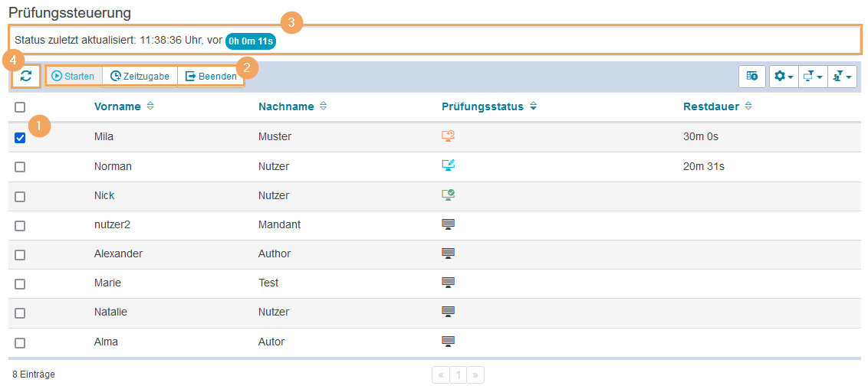
Task: Click Alexander Author's monitor status icon
Action: (x=448, y=254)
